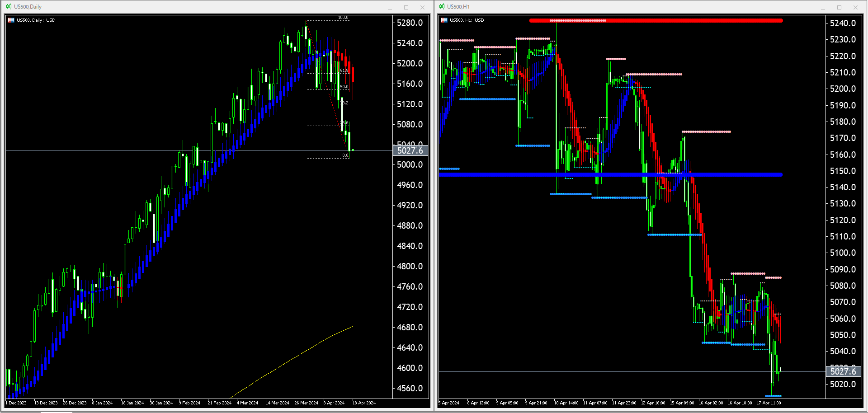Screen dimensions: 868x413
Task: Click the 5070.0 price on H1 chart axis
Action: click(x=843, y=302)
